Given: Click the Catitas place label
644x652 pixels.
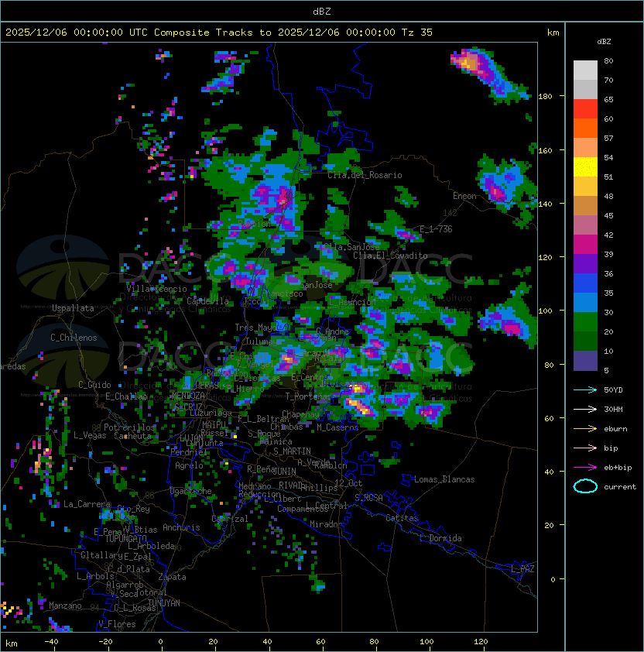Looking at the screenshot, I should pos(402,518).
